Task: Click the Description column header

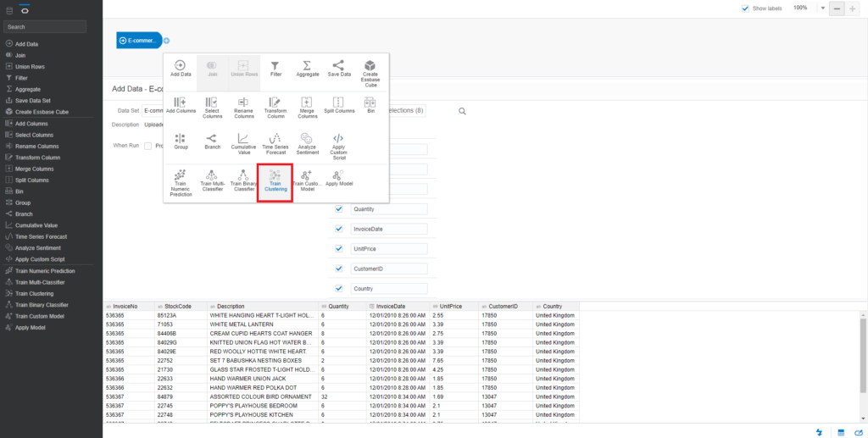Action: click(x=263, y=306)
